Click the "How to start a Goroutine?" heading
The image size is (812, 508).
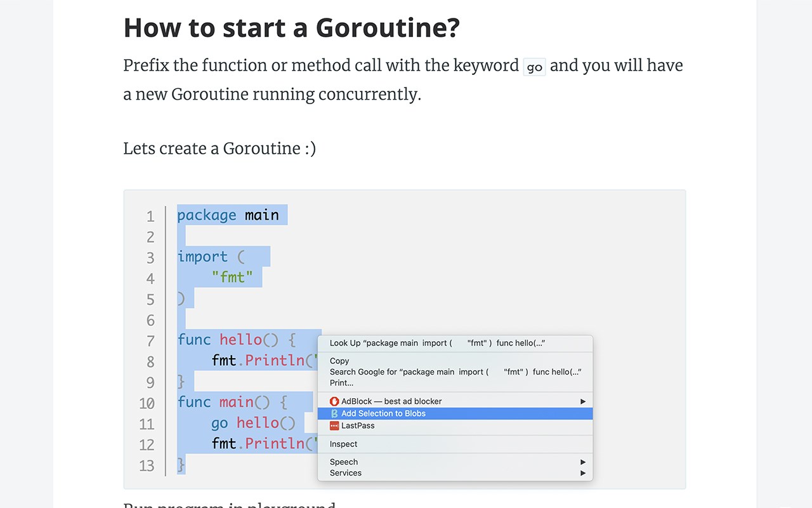click(291, 28)
